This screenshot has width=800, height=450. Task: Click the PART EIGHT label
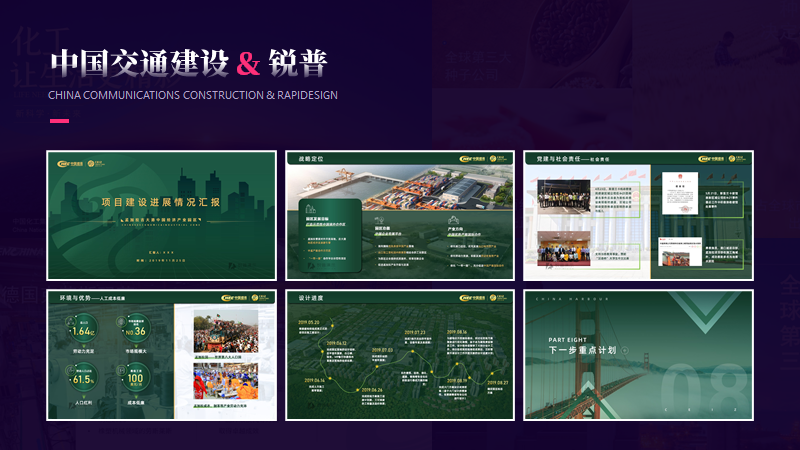(x=567, y=340)
